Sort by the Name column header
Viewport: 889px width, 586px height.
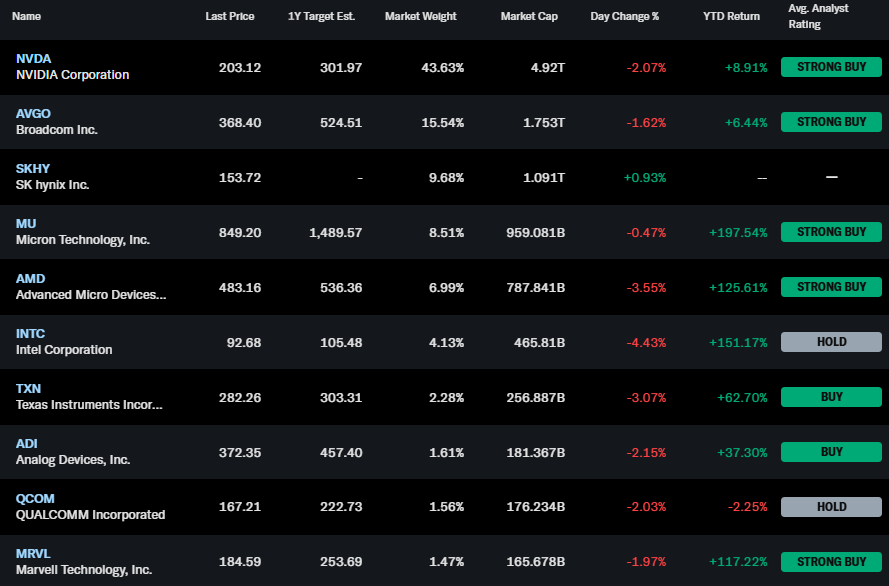[26, 16]
